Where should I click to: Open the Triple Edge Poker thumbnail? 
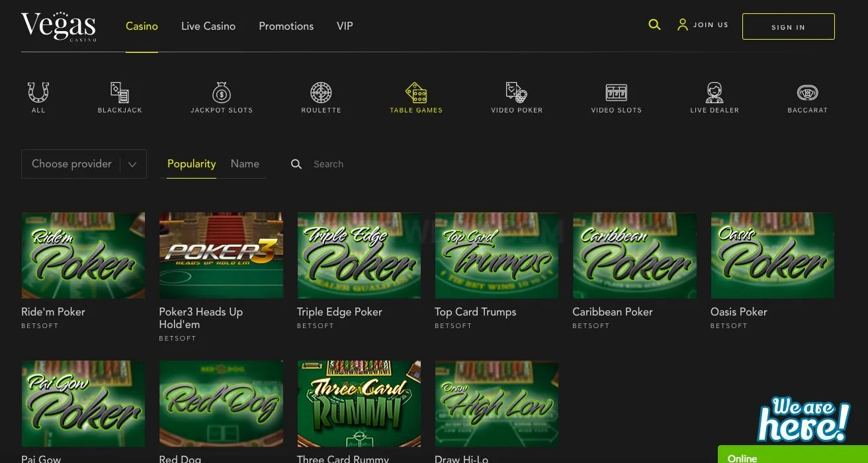[359, 255]
